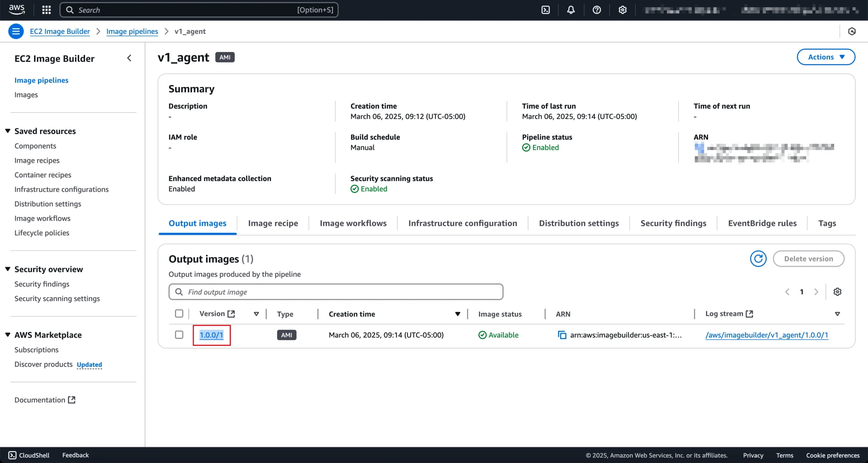Screen dimensions: 868x463
Task: Sort by Log stream column arrow
Action: pos(837,314)
